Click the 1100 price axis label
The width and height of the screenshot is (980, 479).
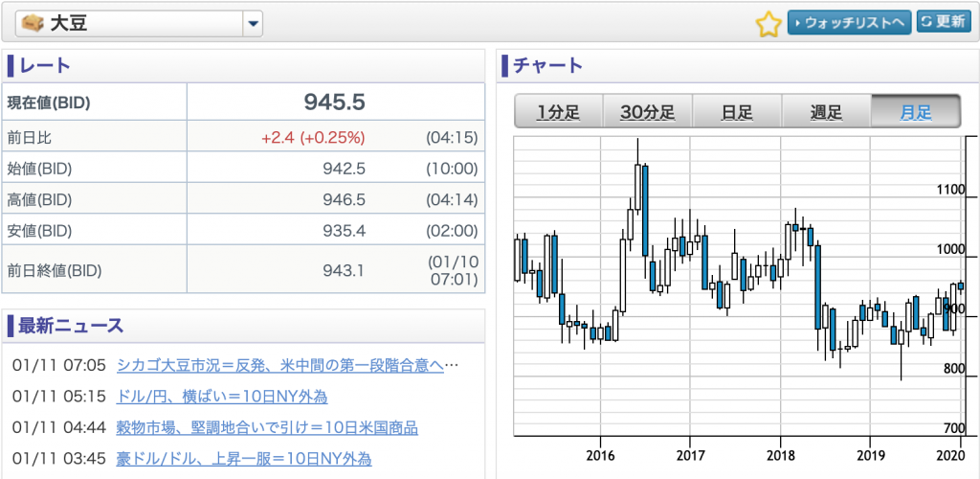[952, 190]
